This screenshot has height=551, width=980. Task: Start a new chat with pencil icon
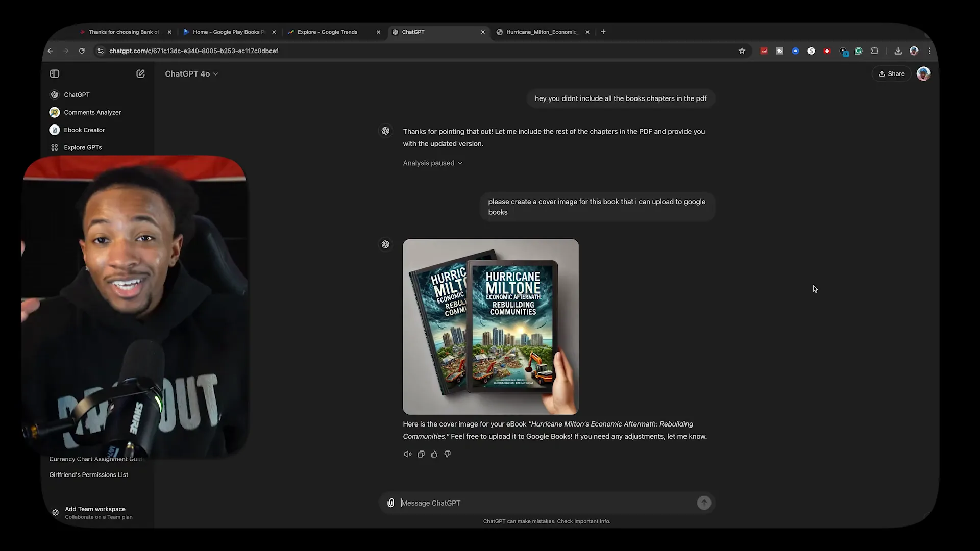(x=140, y=74)
